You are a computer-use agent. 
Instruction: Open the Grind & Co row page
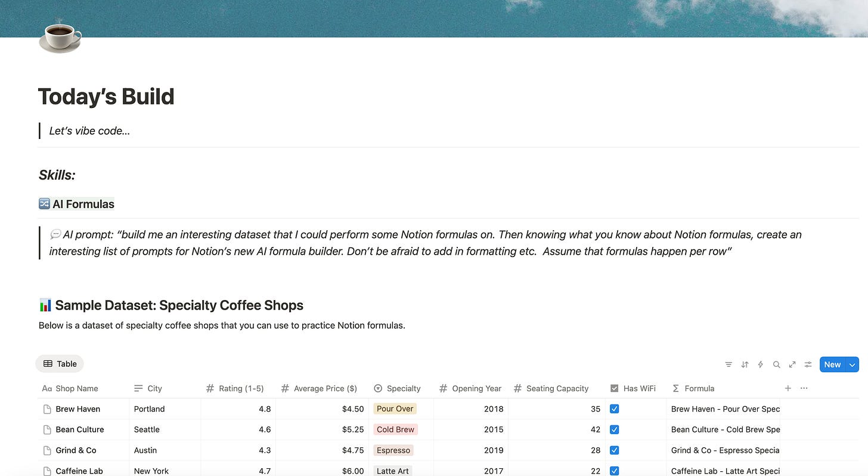[76, 450]
